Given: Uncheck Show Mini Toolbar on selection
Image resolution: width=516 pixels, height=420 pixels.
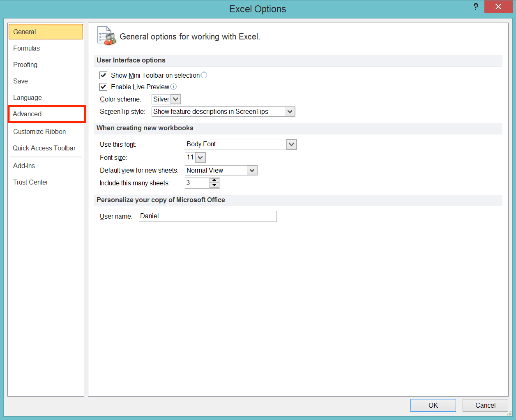Looking at the screenshot, I should 103,75.
